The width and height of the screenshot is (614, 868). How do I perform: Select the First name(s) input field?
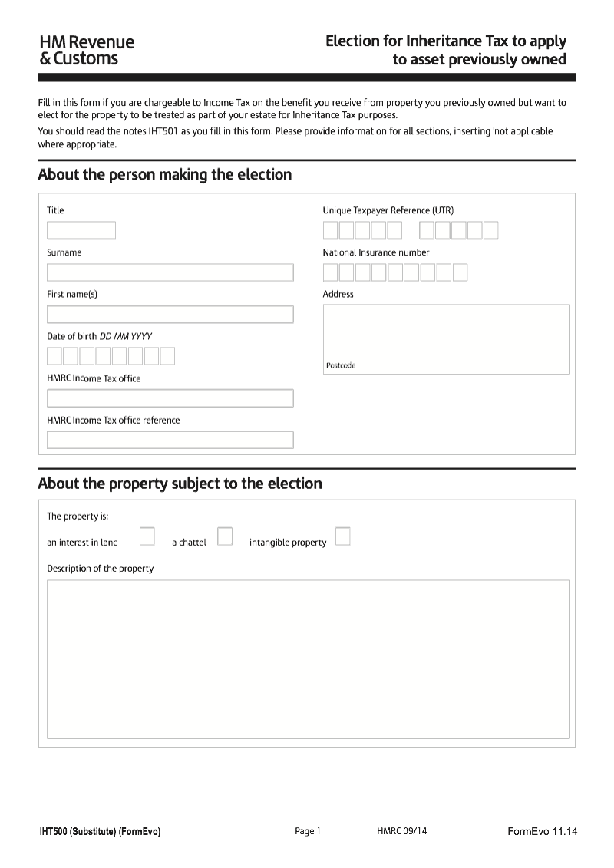coord(170,315)
